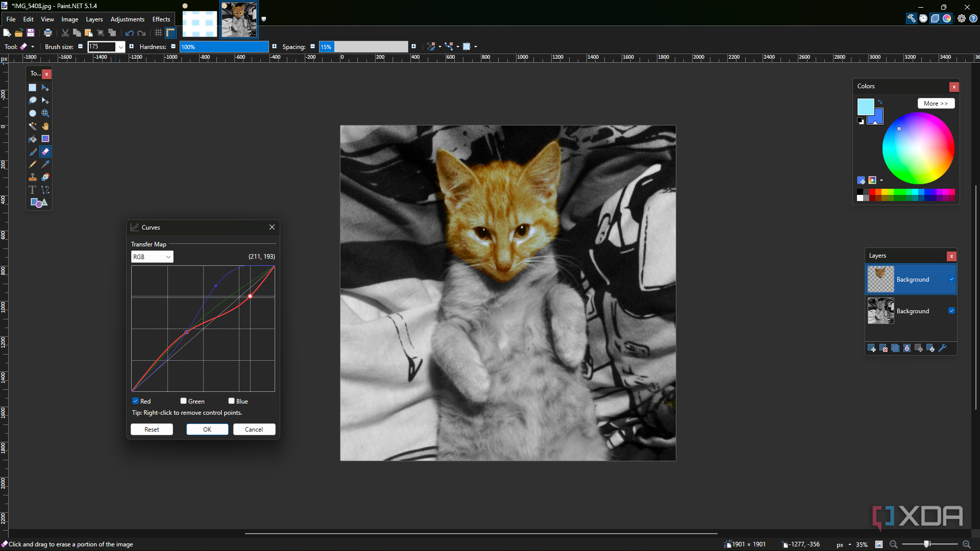The image size is (980, 551).
Task: Click the More >> button in Colors
Action: pos(936,103)
